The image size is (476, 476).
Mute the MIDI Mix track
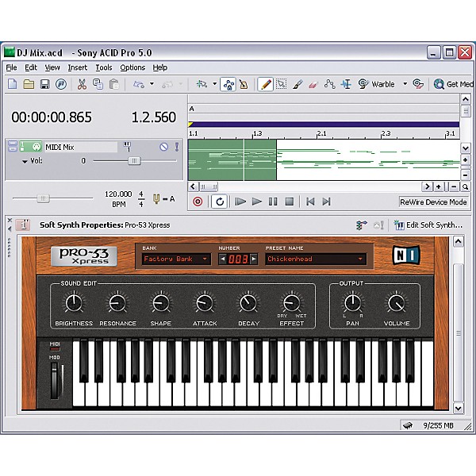click(163, 147)
